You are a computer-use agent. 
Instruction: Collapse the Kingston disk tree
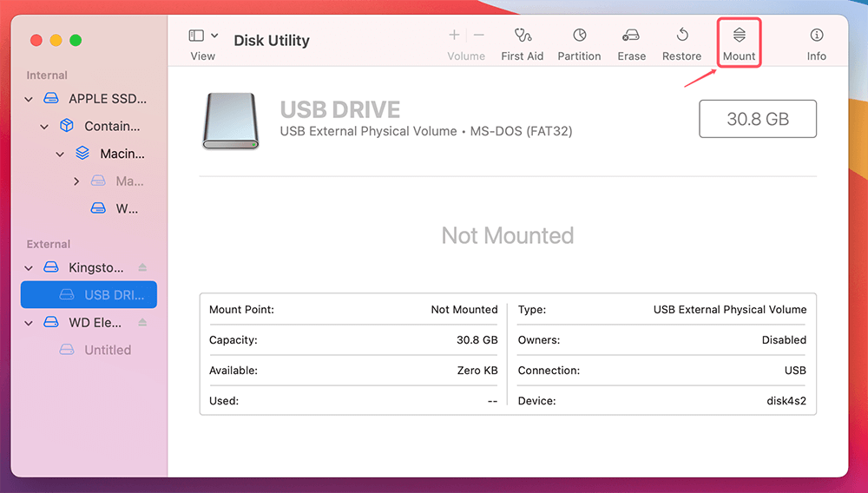[x=29, y=267]
